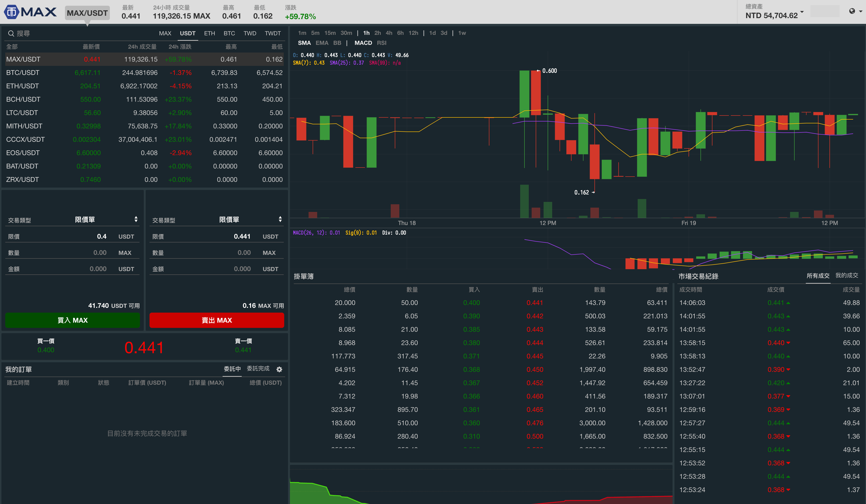This screenshot has height=504, width=866.
Task: Select the 5m chart interval
Action: (x=315, y=33)
